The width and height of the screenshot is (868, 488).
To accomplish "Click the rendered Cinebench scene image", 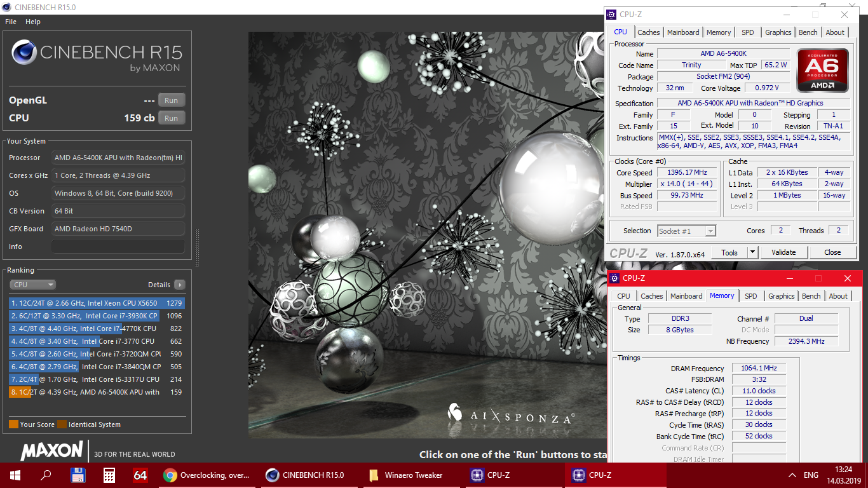I will click(425, 235).
